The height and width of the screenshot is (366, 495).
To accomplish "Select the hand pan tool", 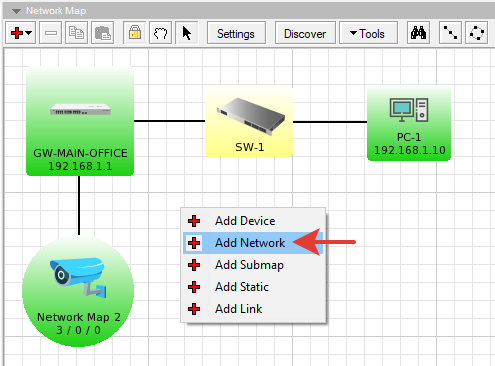I will (x=161, y=33).
